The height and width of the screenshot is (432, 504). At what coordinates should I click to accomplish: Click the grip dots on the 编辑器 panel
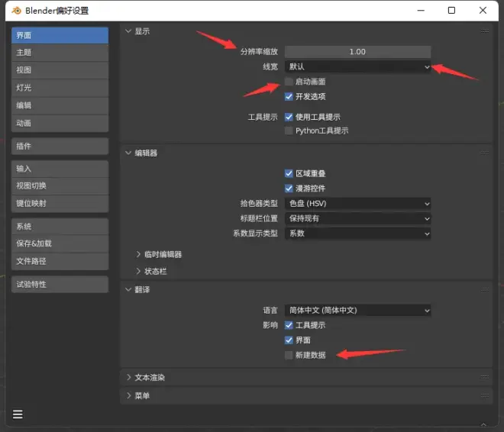pyautogui.click(x=485, y=153)
